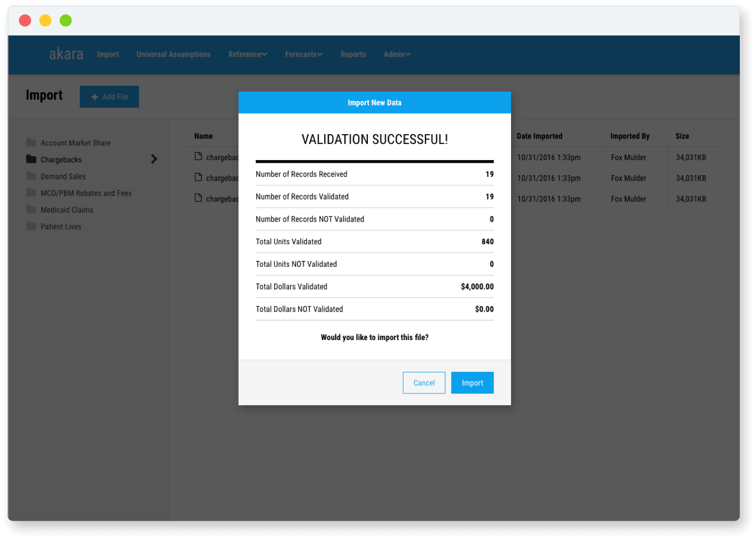Click the Account Market Share folder icon

(x=31, y=142)
